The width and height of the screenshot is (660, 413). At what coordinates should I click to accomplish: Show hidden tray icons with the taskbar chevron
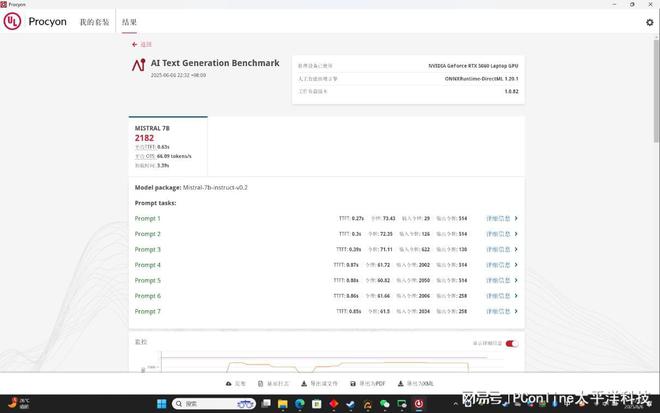point(455,404)
